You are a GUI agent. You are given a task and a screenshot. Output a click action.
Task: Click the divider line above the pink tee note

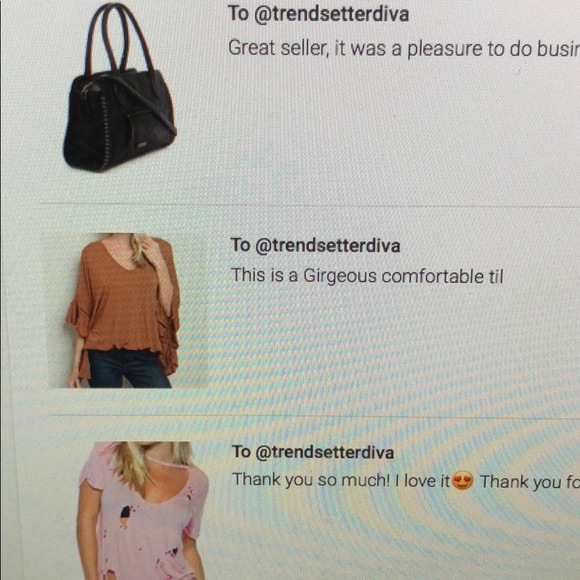pos(314,417)
